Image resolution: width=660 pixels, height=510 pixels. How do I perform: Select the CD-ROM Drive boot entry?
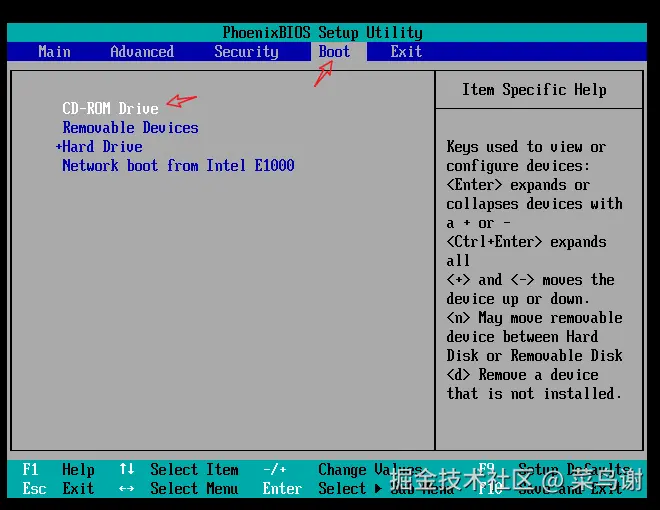coord(110,108)
